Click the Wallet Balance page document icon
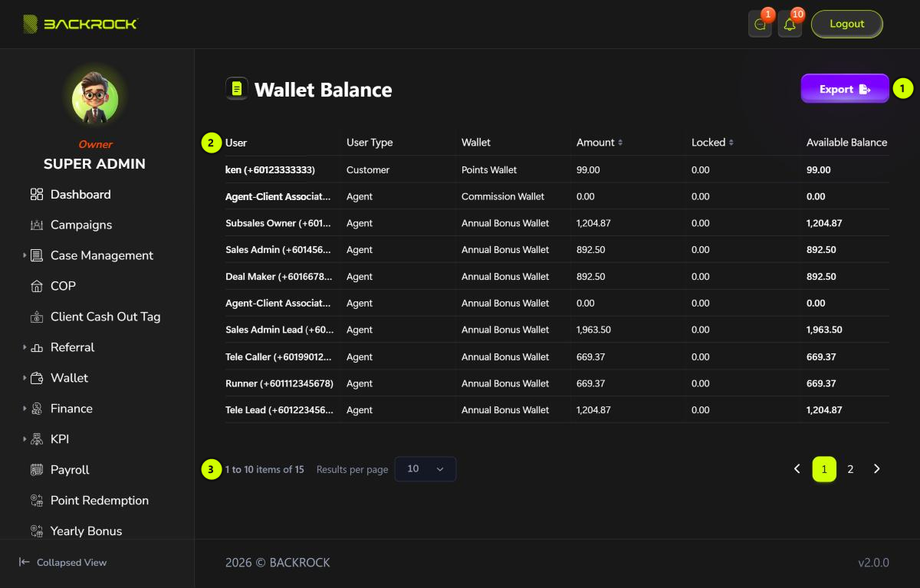Image resolution: width=920 pixels, height=588 pixels. pyautogui.click(x=237, y=89)
